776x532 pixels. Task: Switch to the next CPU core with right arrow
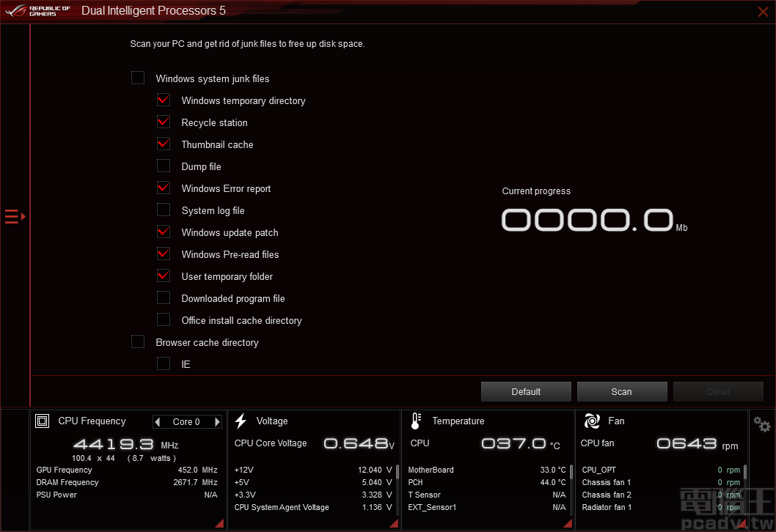[216, 421]
